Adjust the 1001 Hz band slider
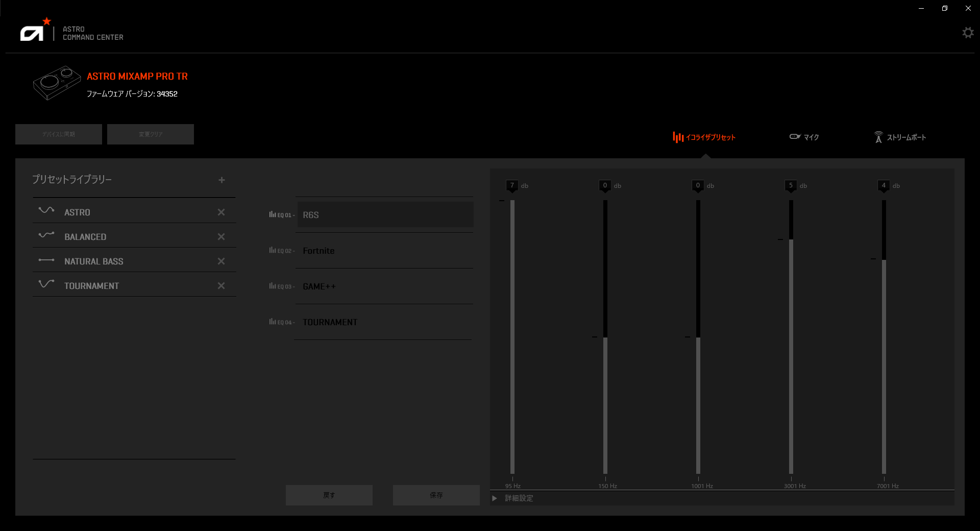Image resolution: width=980 pixels, height=531 pixels. click(x=698, y=337)
